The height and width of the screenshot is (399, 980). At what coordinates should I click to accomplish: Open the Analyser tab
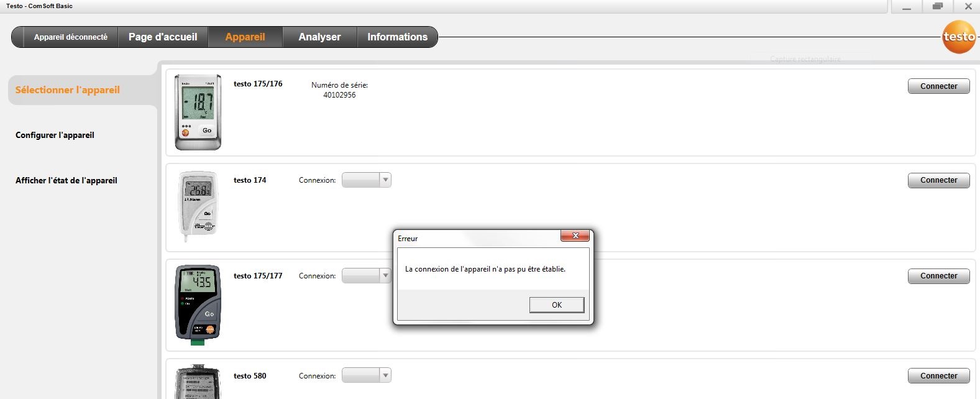pos(319,37)
